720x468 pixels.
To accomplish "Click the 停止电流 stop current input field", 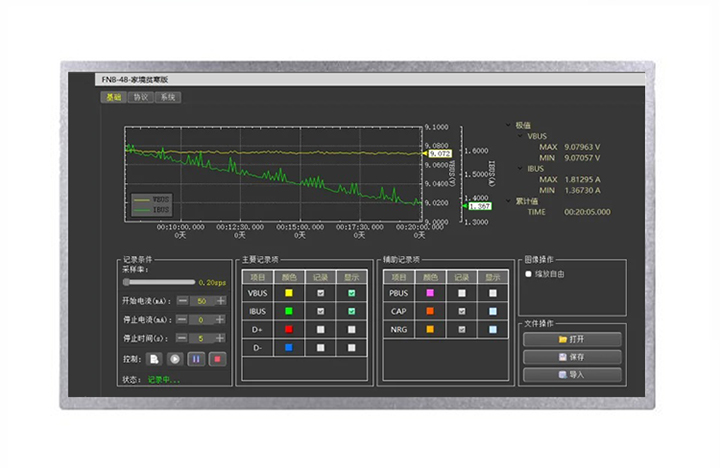I will point(201,320).
